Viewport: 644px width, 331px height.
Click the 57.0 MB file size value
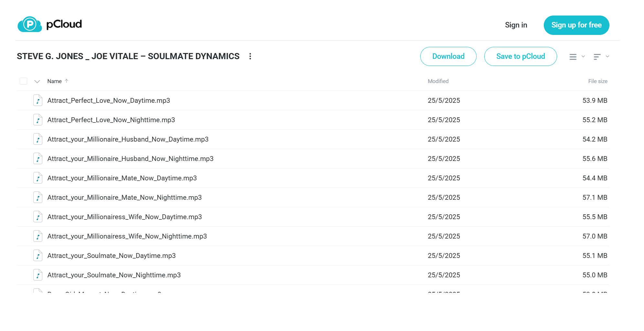click(595, 236)
